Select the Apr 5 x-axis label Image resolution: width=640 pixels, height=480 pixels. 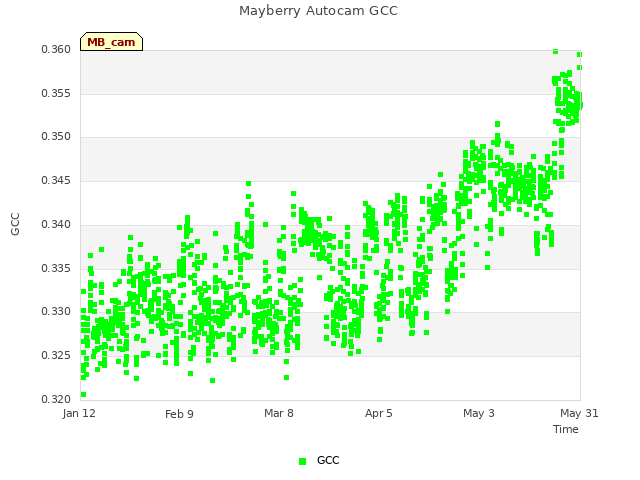coord(378,413)
